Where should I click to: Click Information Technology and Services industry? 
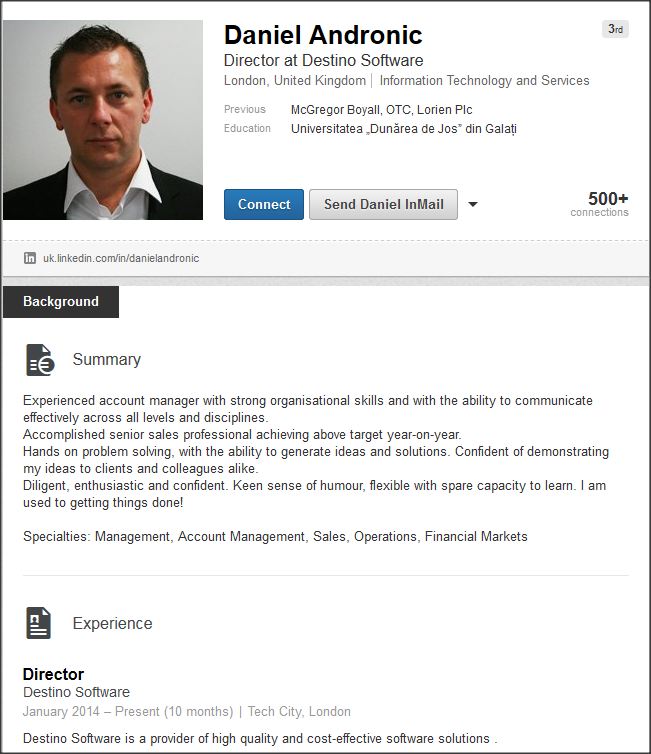484,81
